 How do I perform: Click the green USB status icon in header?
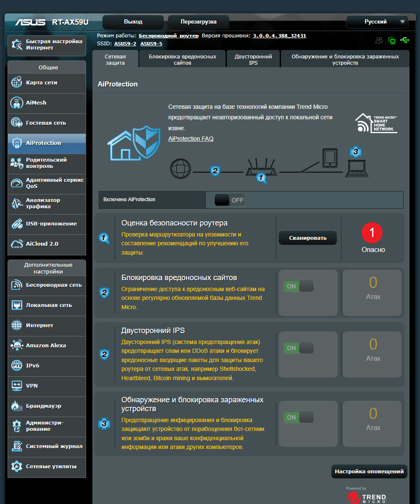tap(405, 40)
